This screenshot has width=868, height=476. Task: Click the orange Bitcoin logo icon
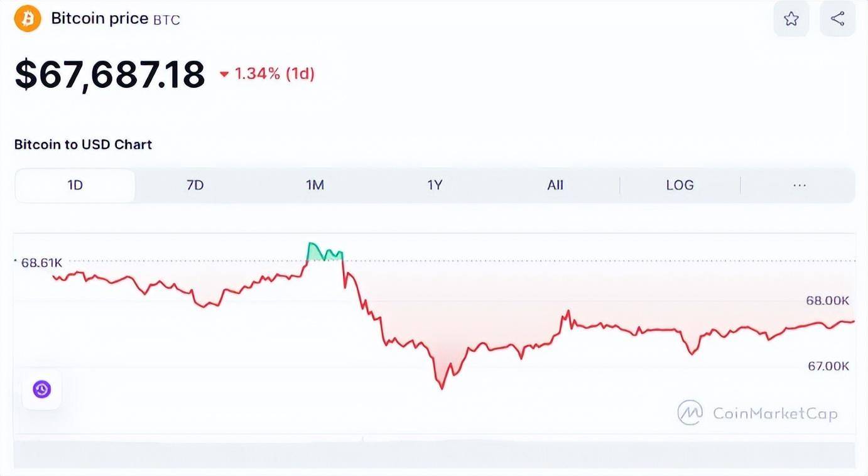[x=27, y=18]
